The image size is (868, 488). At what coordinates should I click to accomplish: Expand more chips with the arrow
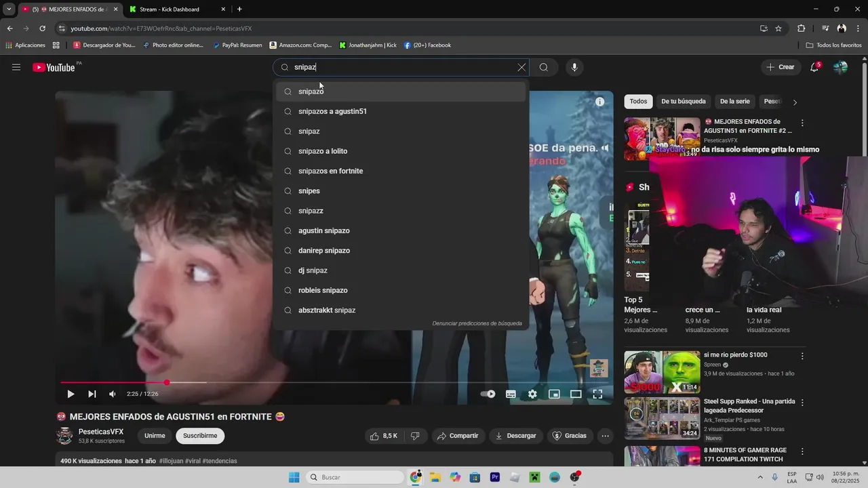(795, 102)
